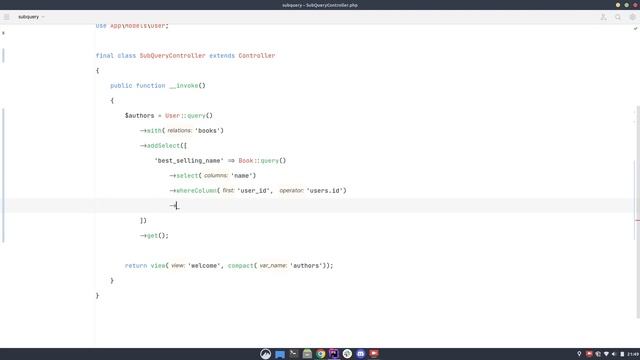Viewport: 640px width, 360px height.
Task: Open the clock showing 21:49
Action: (x=633, y=354)
